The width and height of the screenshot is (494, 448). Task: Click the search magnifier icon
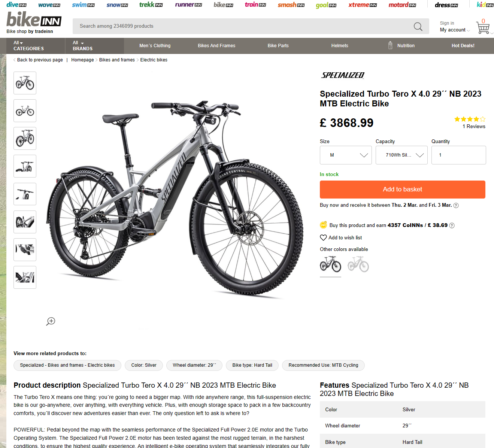[418, 27]
